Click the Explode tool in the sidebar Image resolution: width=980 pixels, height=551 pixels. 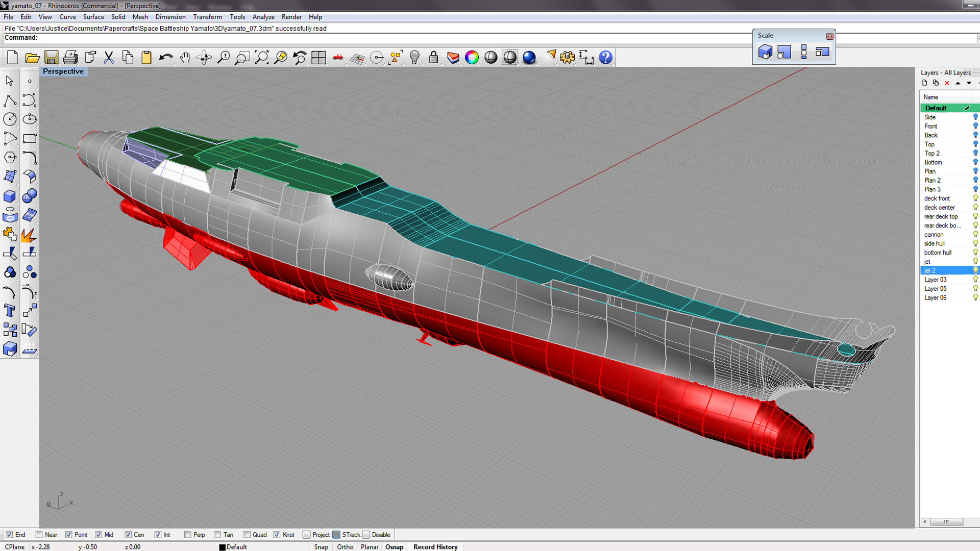point(30,234)
